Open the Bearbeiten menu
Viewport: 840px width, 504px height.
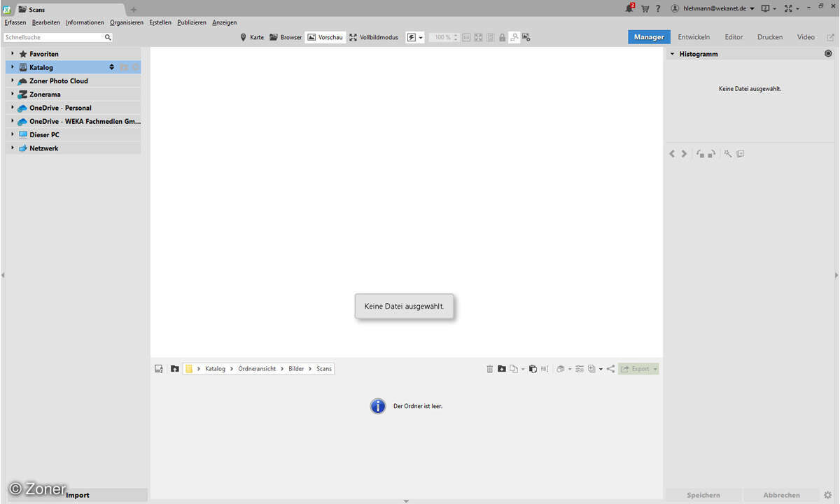pos(46,22)
